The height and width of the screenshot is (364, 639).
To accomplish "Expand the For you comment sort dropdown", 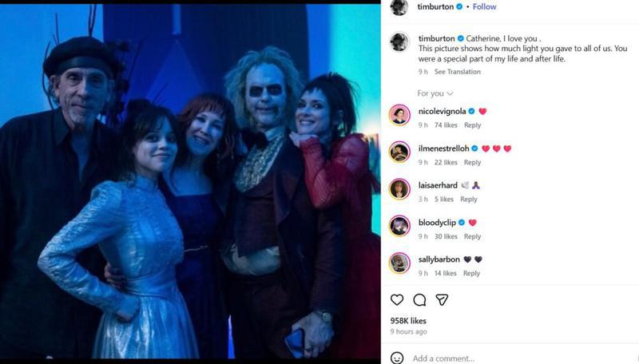I will 435,93.
